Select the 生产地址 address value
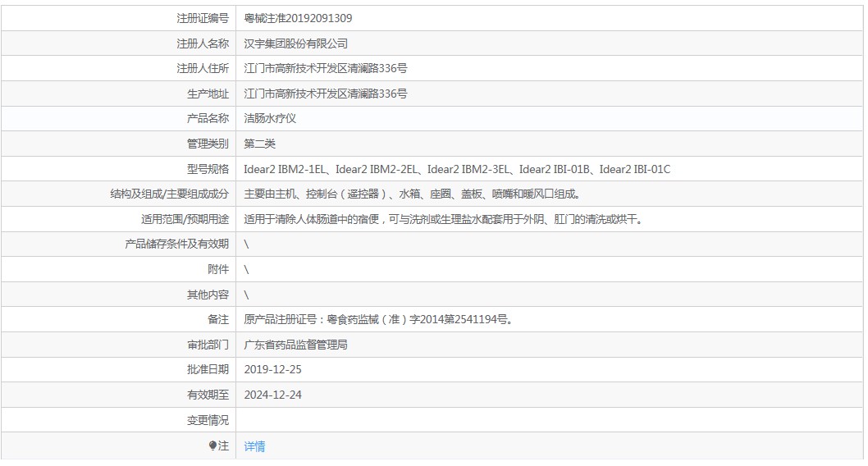 click(326, 94)
